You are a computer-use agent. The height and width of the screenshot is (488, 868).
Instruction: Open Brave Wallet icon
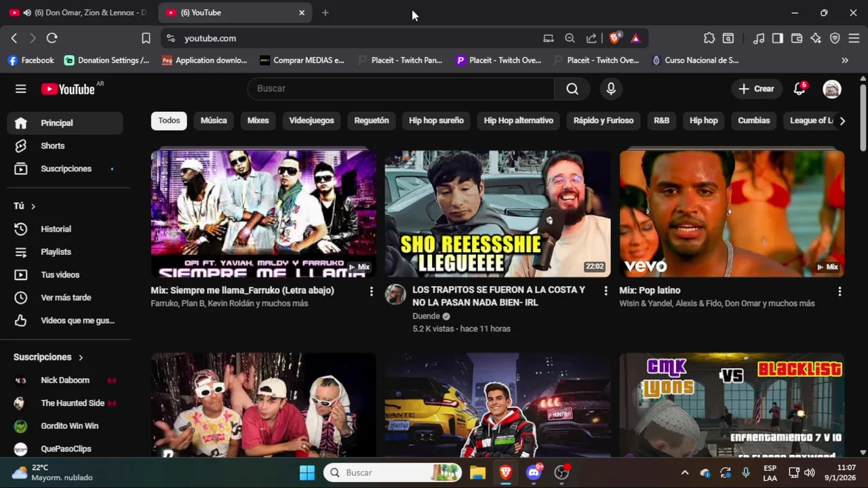click(x=797, y=39)
